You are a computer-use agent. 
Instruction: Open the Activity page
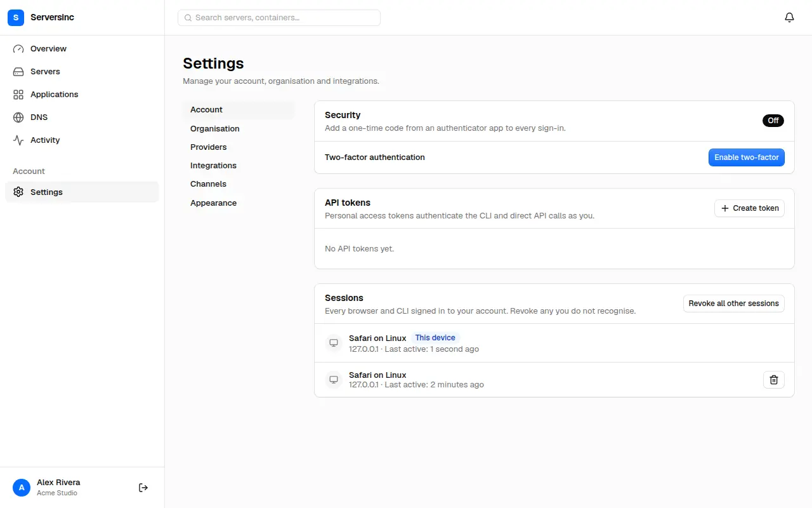click(x=82, y=140)
